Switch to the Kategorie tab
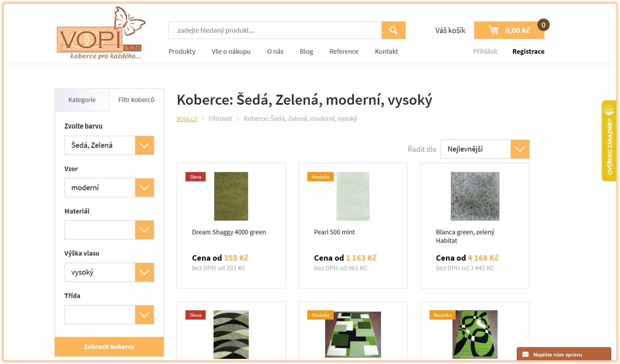The image size is (620, 364). (82, 100)
